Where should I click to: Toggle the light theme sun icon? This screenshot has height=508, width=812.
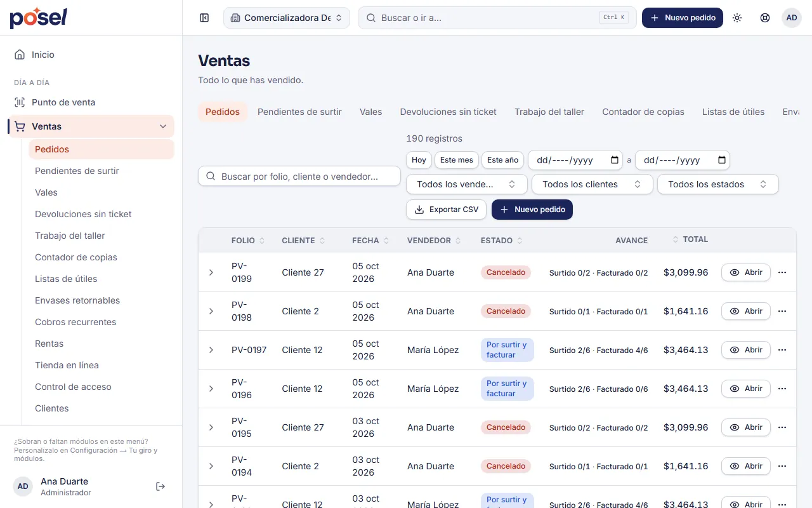[737, 18]
